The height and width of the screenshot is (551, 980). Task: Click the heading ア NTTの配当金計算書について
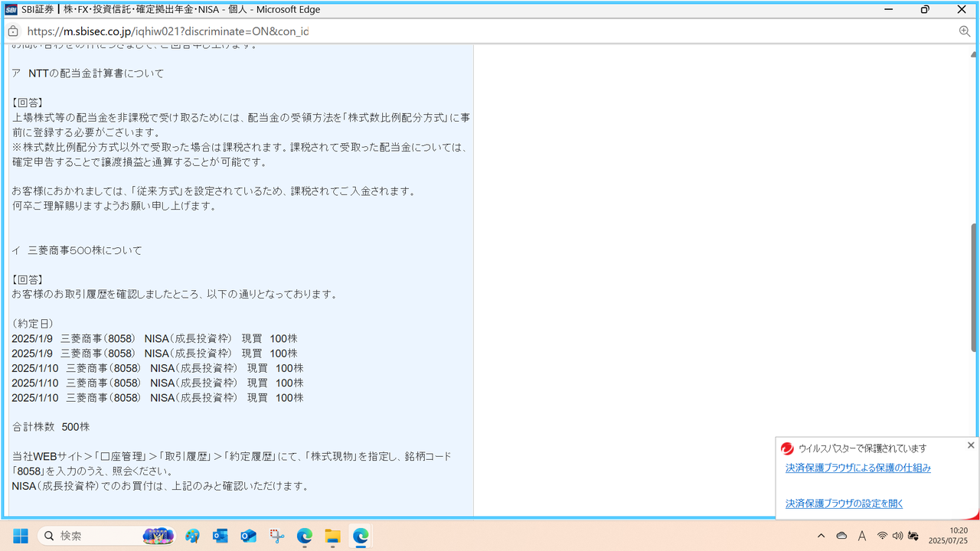pyautogui.click(x=88, y=74)
